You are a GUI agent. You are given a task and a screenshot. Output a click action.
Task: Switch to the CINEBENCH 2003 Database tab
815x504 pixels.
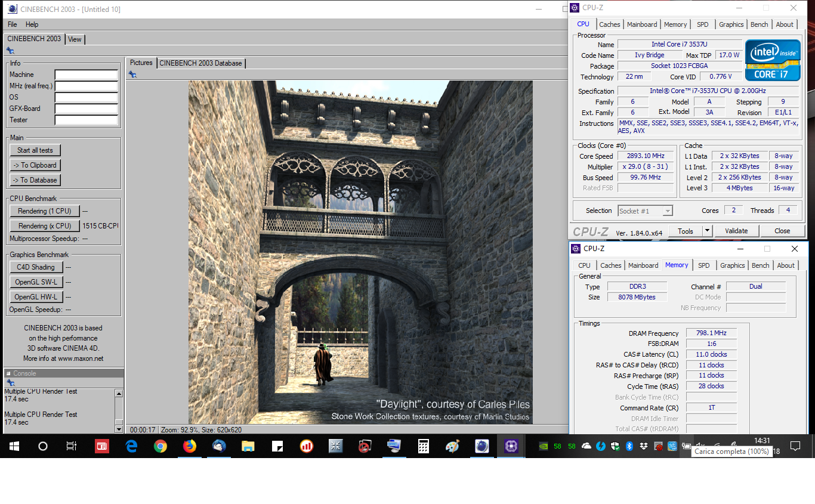[x=201, y=63]
